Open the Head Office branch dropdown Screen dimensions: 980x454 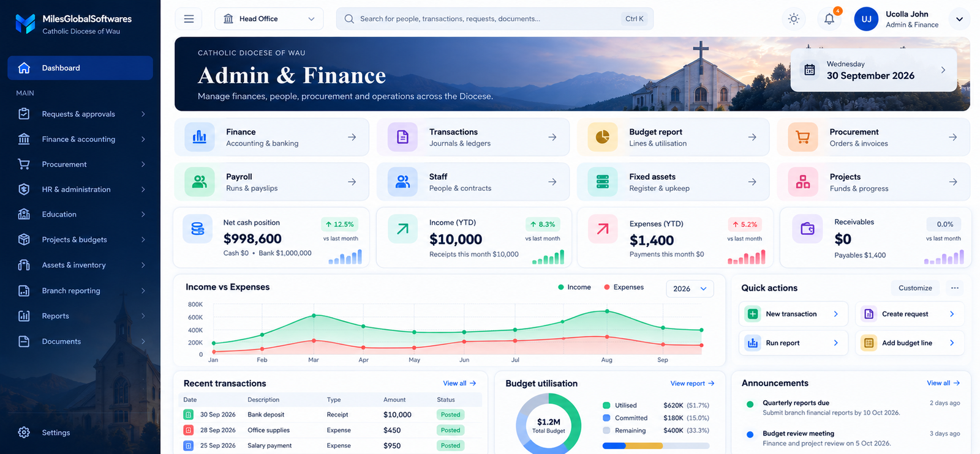(x=269, y=19)
